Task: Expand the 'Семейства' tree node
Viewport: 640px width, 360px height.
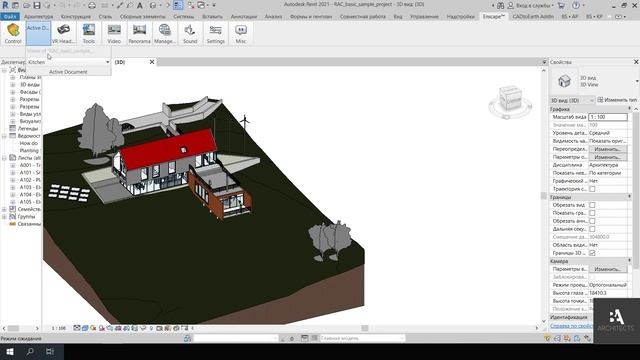Action: point(4,209)
